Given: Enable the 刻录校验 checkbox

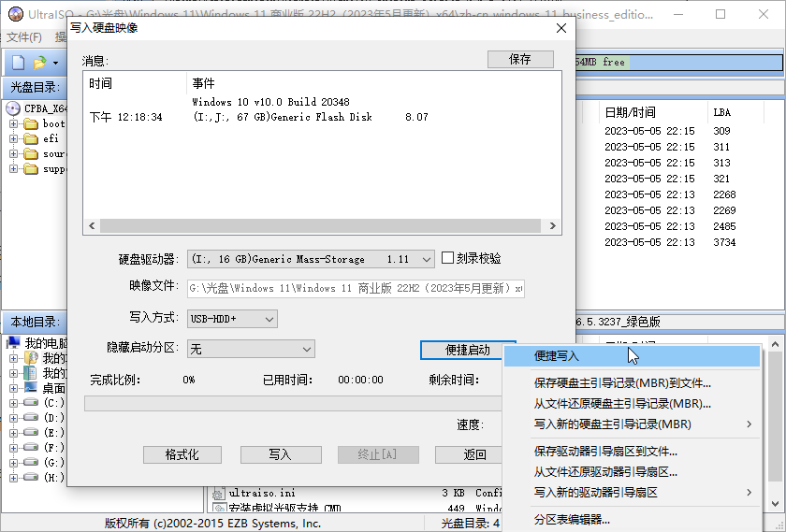Looking at the screenshot, I should (447, 258).
